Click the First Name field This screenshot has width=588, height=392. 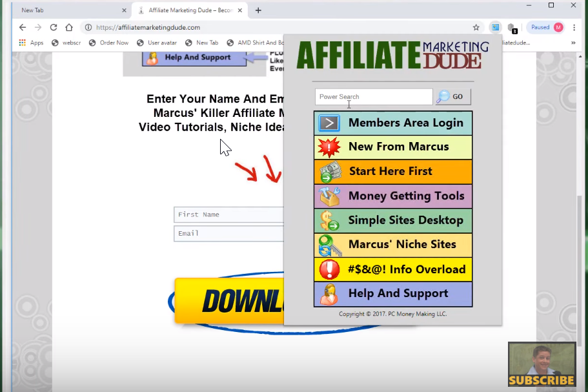click(x=228, y=215)
